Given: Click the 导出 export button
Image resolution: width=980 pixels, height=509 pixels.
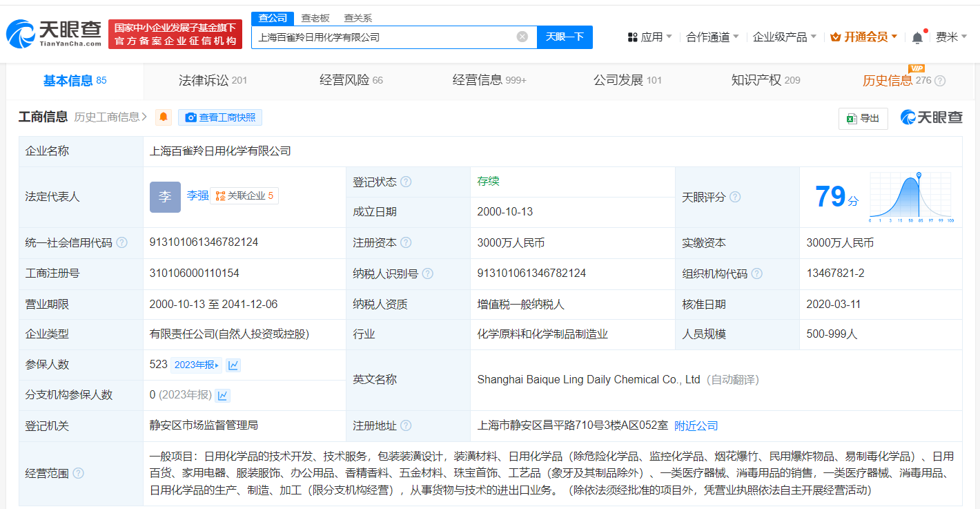Looking at the screenshot, I should click(863, 118).
